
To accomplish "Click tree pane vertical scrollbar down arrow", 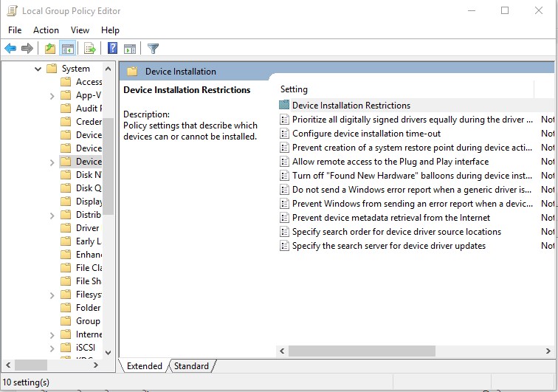I will click(108, 352).
